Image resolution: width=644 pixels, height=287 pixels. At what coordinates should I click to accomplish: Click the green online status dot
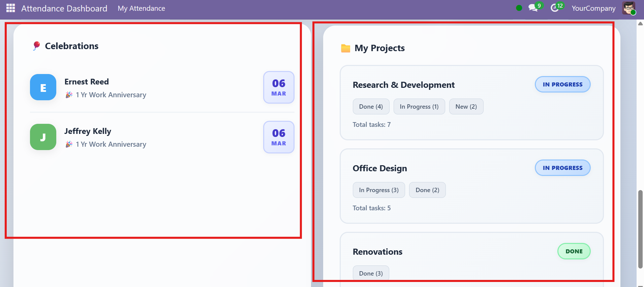tap(519, 8)
